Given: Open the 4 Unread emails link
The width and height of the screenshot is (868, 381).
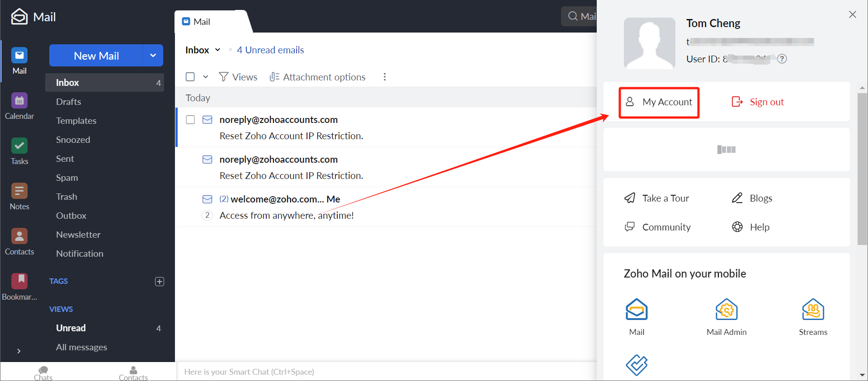Looking at the screenshot, I should tap(270, 50).
